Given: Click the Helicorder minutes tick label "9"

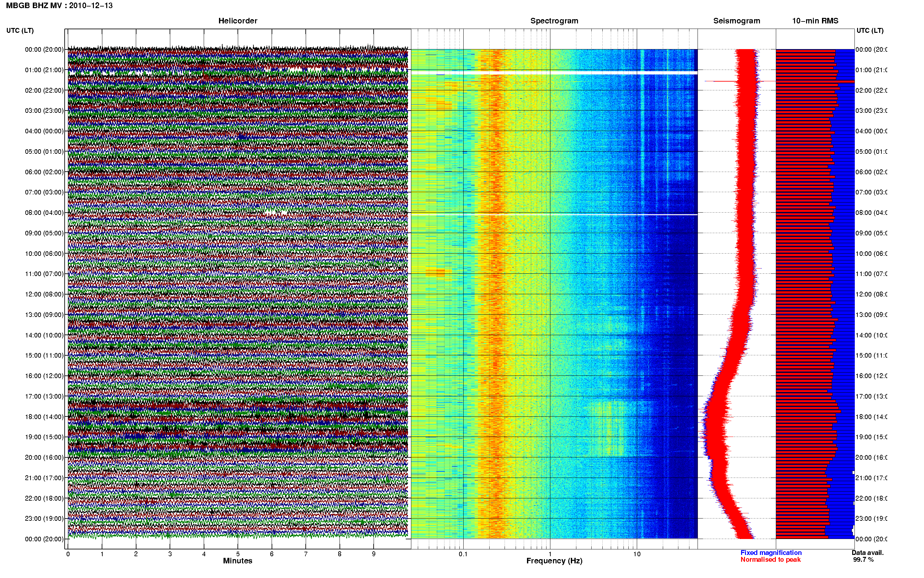Looking at the screenshot, I should point(374,554).
